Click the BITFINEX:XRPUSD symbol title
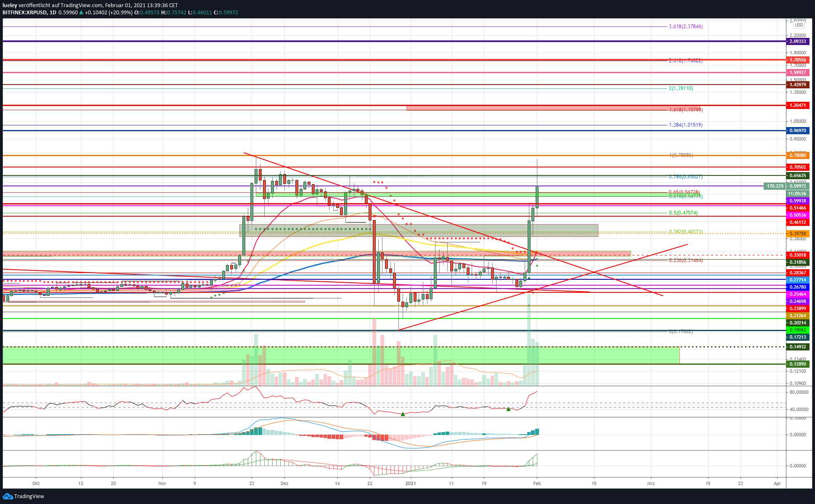 (x=24, y=13)
